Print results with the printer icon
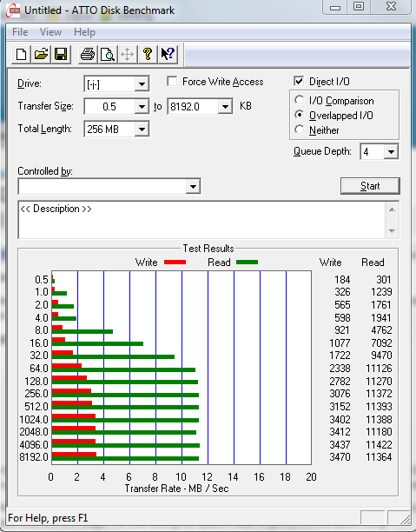This screenshot has height=532, width=416. coord(88,54)
